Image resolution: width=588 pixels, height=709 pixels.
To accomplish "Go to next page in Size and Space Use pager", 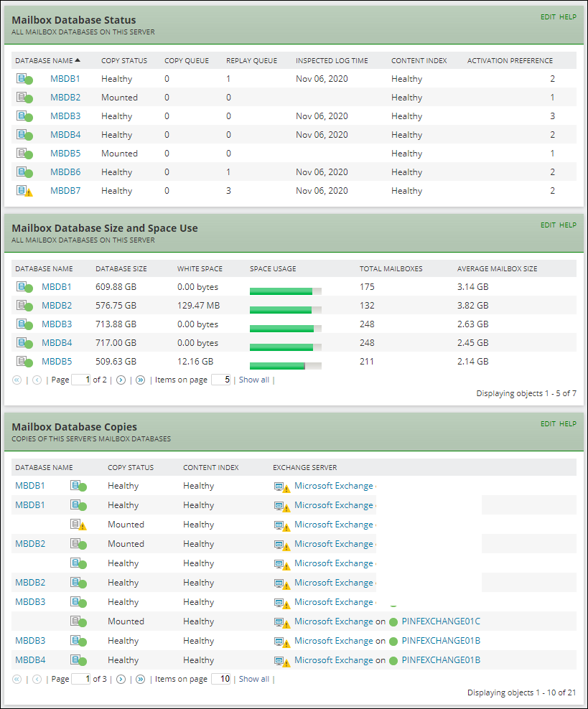I will click(121, 380).
